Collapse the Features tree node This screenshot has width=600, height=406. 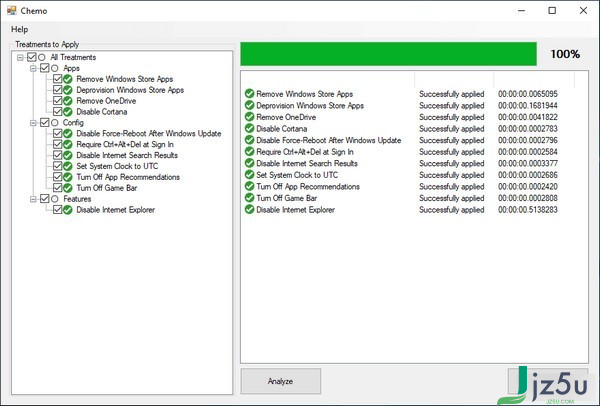click(33, 199)
